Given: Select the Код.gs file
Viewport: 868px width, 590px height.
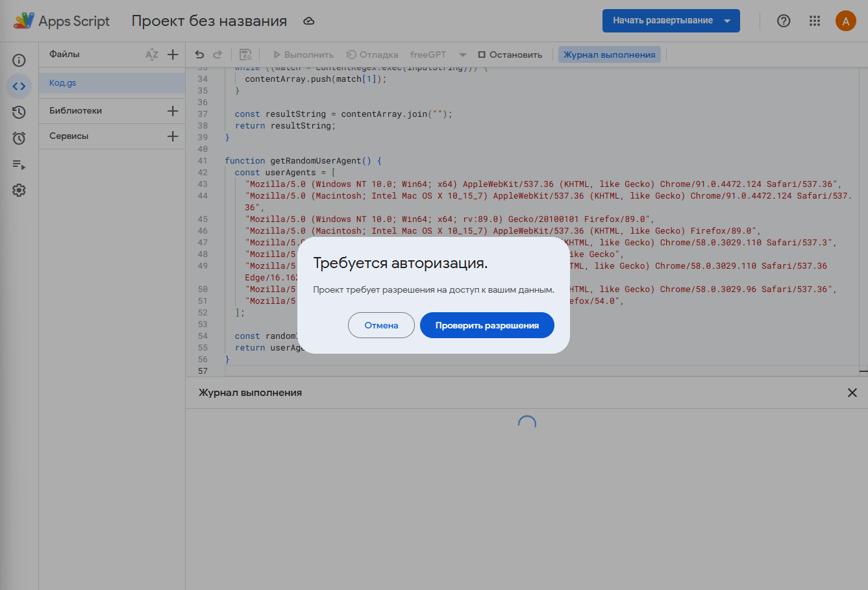Looking at the screenshot, I should [63, 83].
